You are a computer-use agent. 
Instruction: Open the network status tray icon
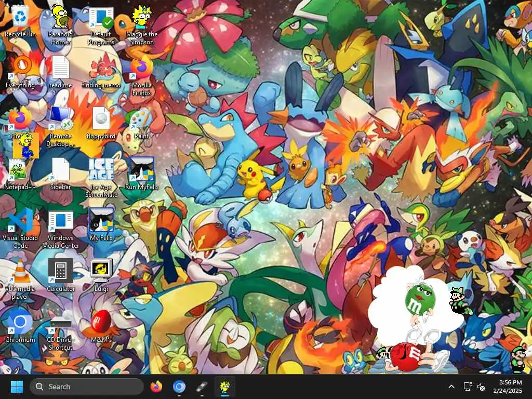tap(468, 387)
